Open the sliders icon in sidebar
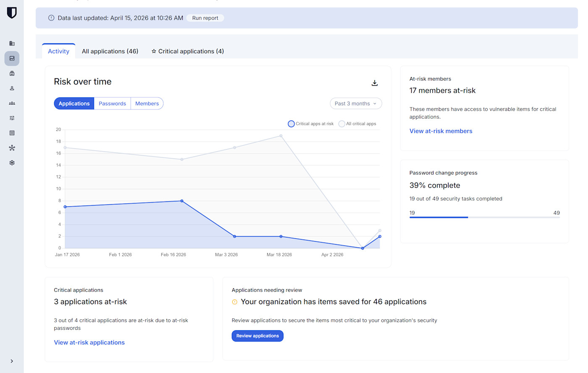588x373 pixels. (12, 118)
